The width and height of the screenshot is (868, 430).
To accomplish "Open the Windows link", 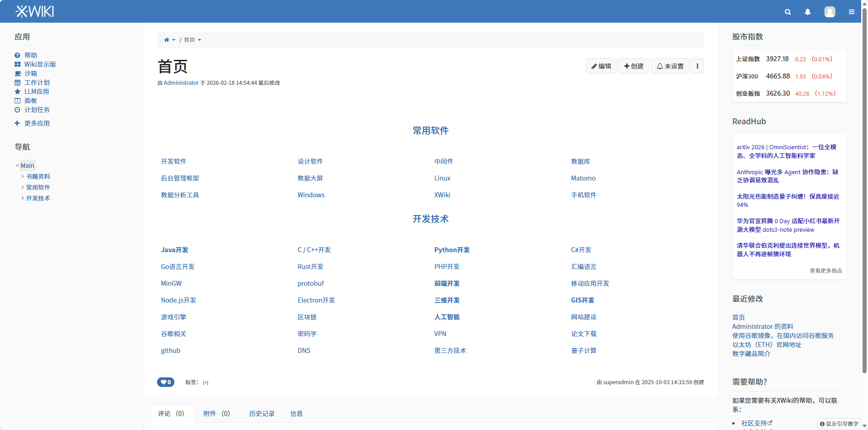I will pos(311,195).
